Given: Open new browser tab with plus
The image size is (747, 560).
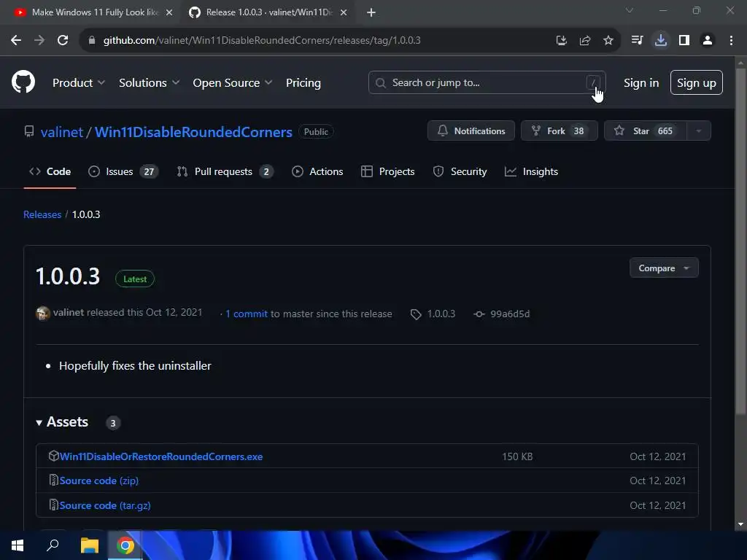Looking at the screenshot, I should [371, 13].
